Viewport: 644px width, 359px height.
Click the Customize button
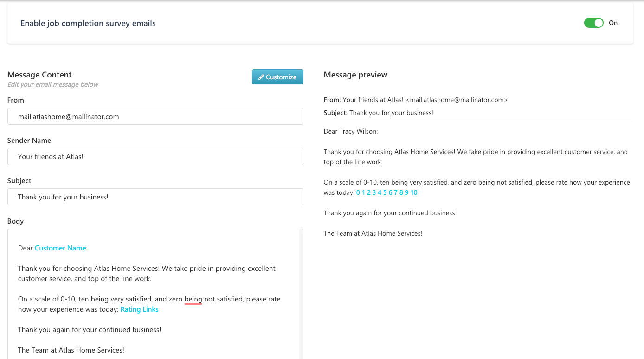(277, 77)
